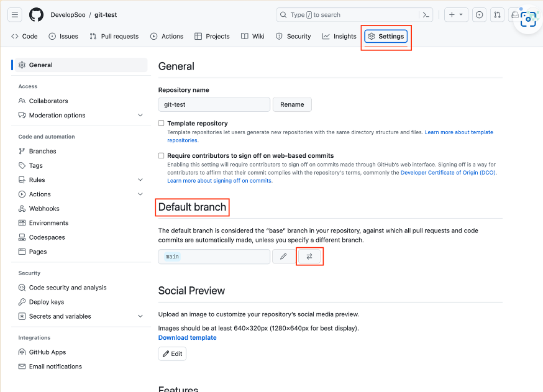Click the plus create-new icon

pyautogui.click(x=452, y=14)
